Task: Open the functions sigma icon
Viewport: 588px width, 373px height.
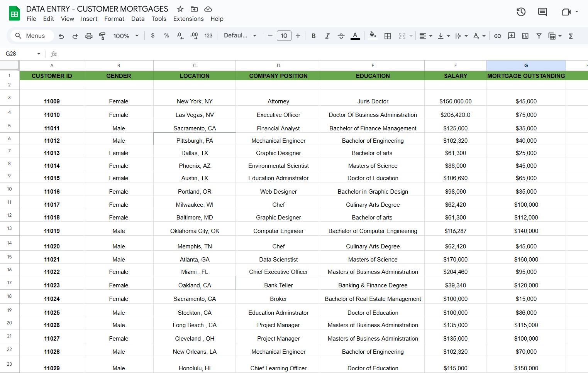Action: coord(571,36)
